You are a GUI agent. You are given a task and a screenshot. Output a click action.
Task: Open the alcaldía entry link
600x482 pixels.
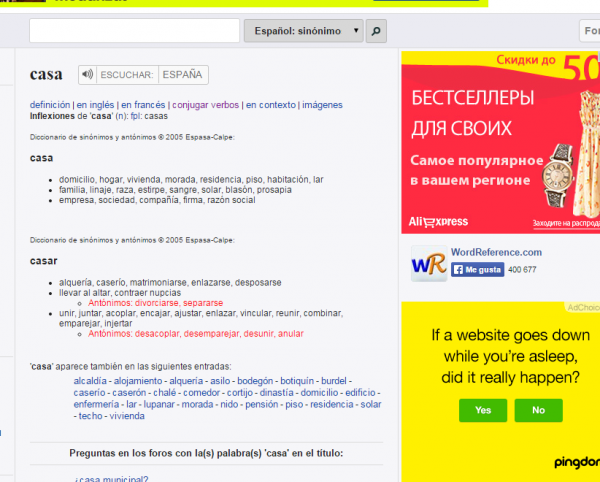90,381
